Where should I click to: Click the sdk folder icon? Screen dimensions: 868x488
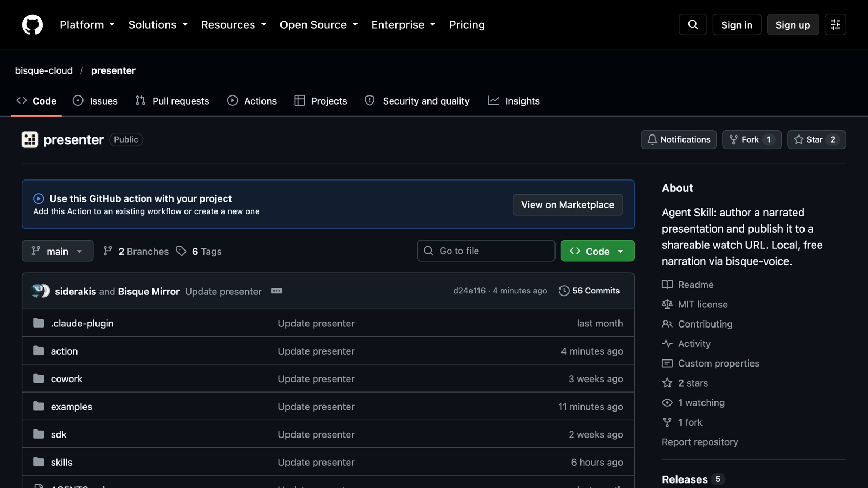(x=39, y=434)
